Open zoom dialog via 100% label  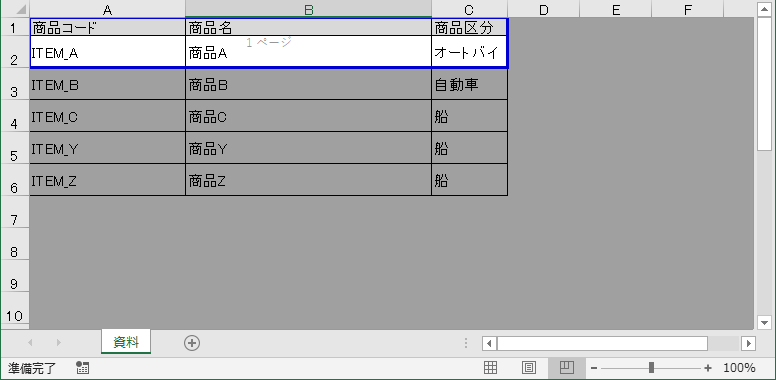pyautogui.click(x=739, y=368)
